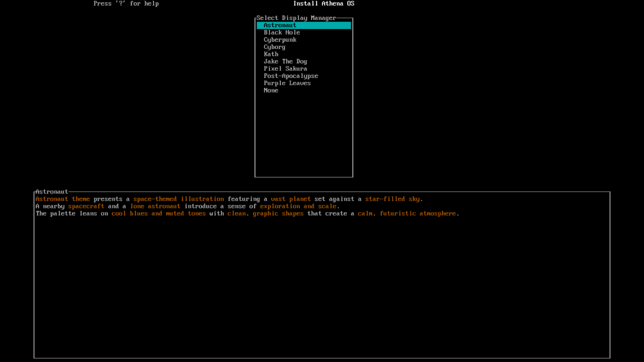
Task: Choose the Cyberpunk theme option
Action: coord(280,40)
